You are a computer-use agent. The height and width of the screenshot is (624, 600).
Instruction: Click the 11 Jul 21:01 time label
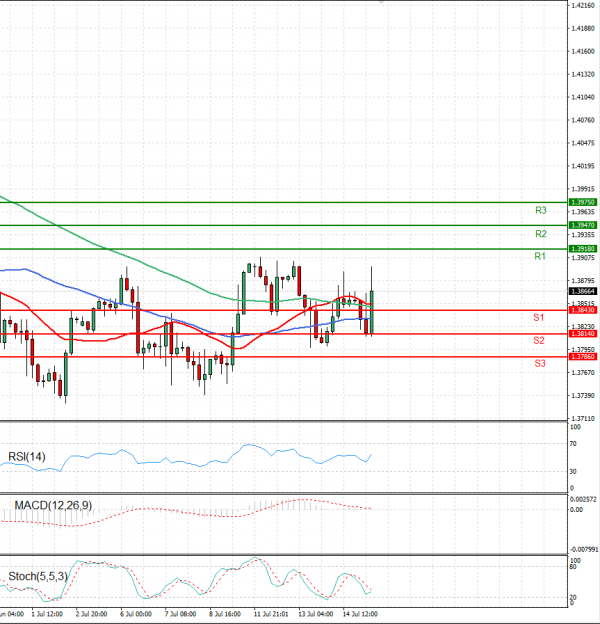pyautogui.click(x=271, y=614)
